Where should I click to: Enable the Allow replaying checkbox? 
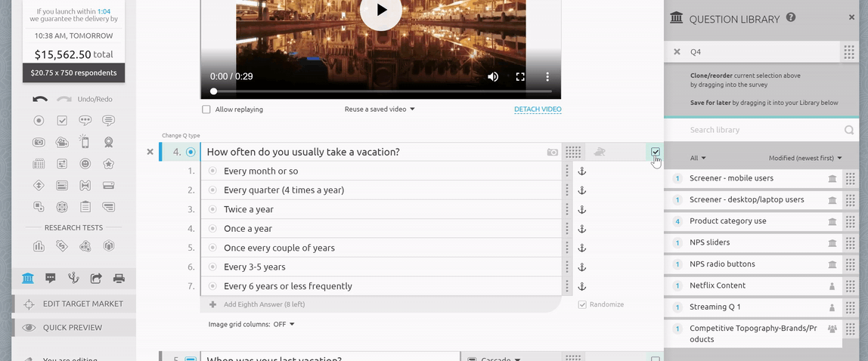[206, 110]
